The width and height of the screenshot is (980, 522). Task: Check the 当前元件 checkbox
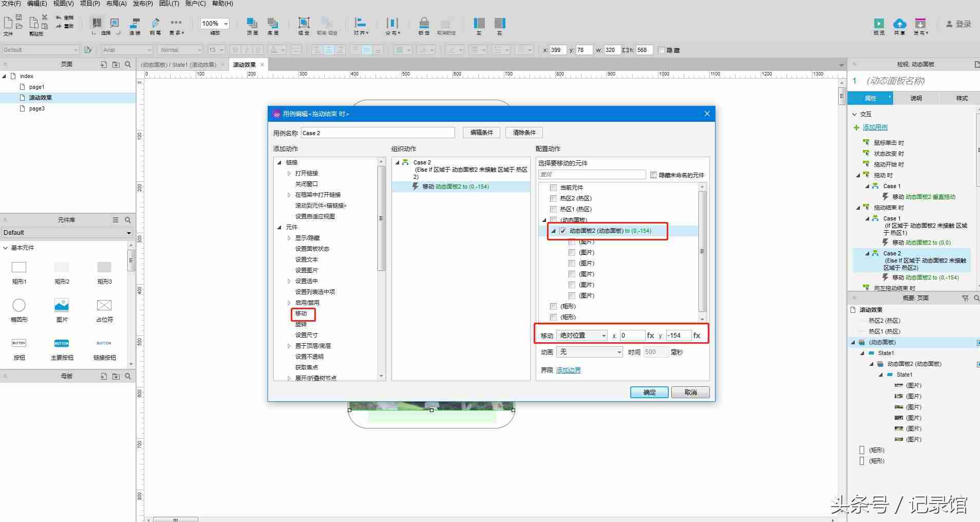553,188
